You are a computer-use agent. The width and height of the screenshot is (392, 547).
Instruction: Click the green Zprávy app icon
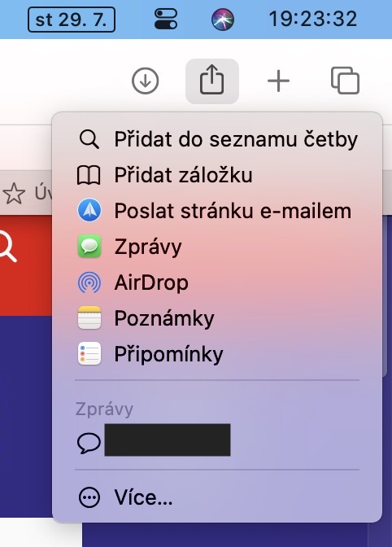click(x=89, y=247)
